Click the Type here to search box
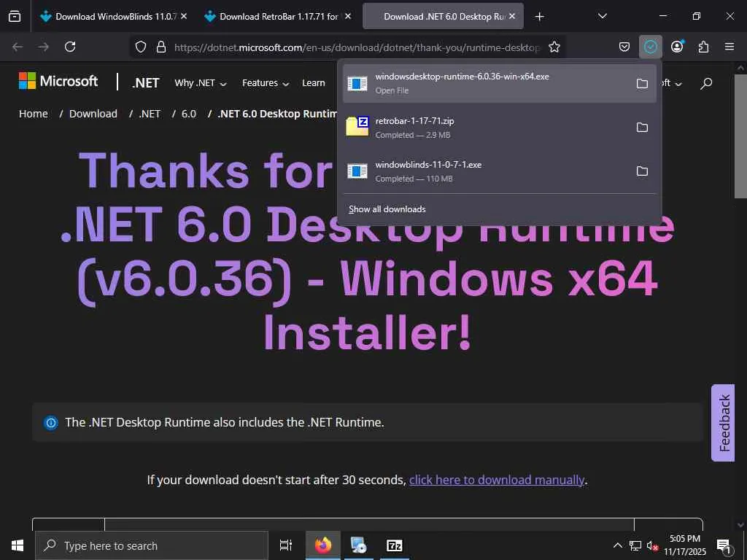The image size is (747, 560). (152, 545)
